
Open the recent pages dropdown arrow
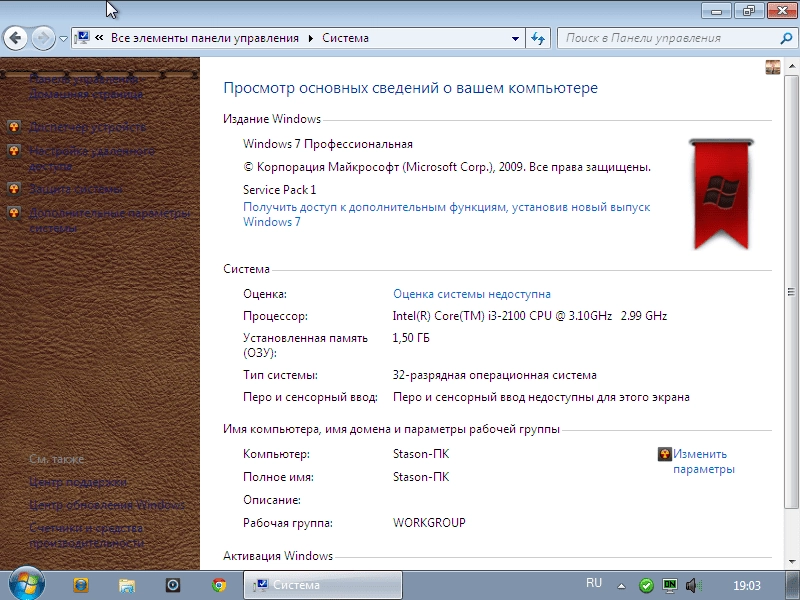pos(63,39)
